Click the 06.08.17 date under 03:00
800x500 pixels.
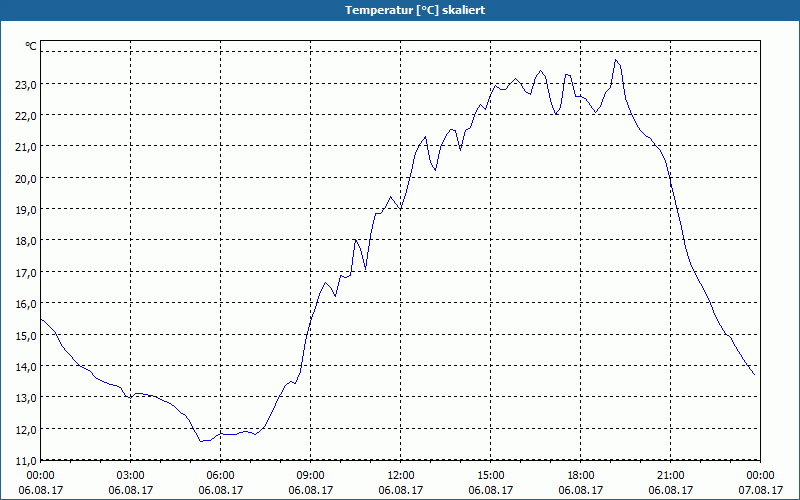[x=131, y=490]
